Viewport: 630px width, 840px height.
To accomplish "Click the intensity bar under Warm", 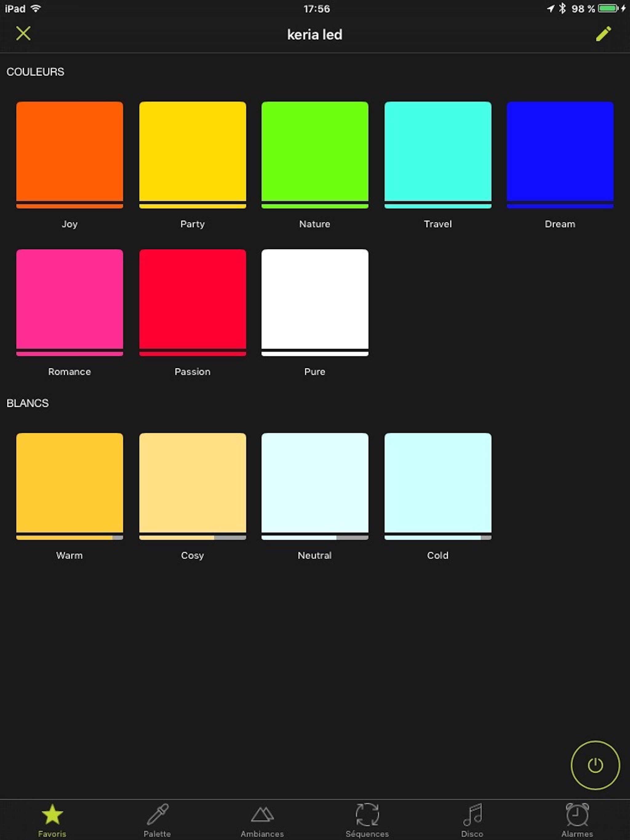I will pos(70,538).
